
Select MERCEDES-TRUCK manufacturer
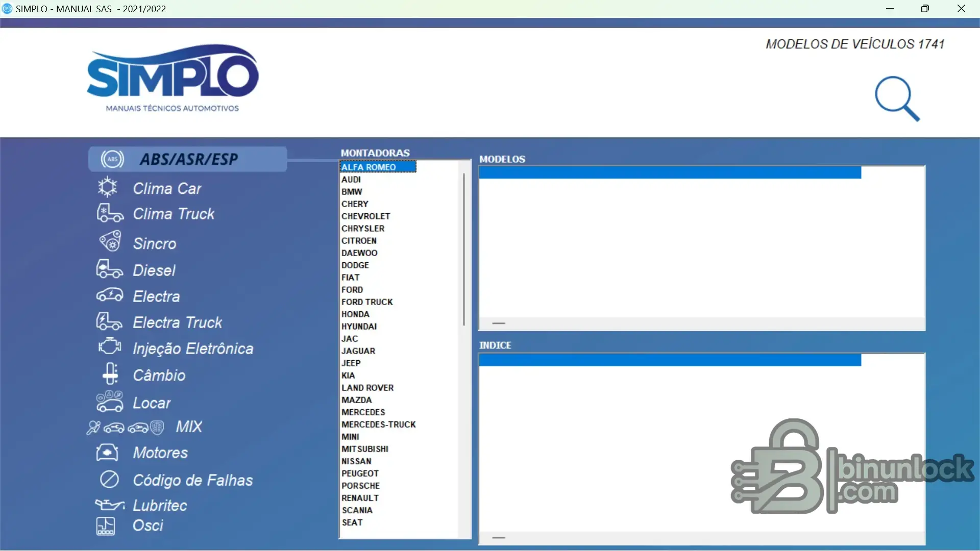pos(379,424)
